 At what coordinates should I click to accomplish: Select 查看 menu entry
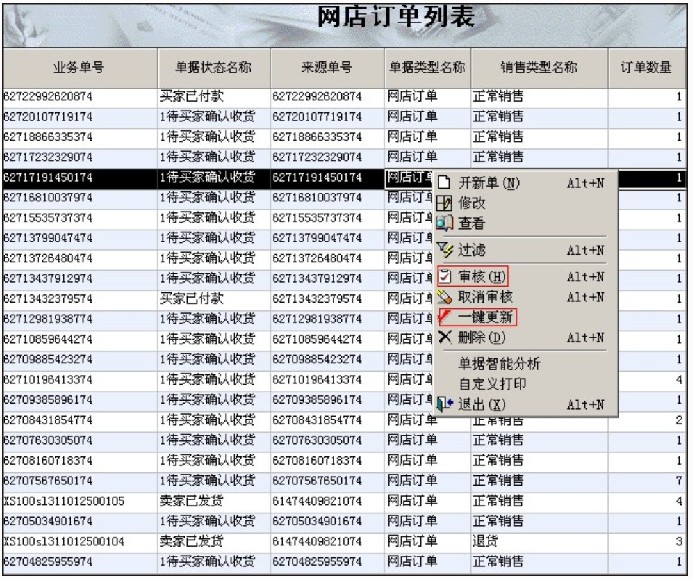(525, 223)
